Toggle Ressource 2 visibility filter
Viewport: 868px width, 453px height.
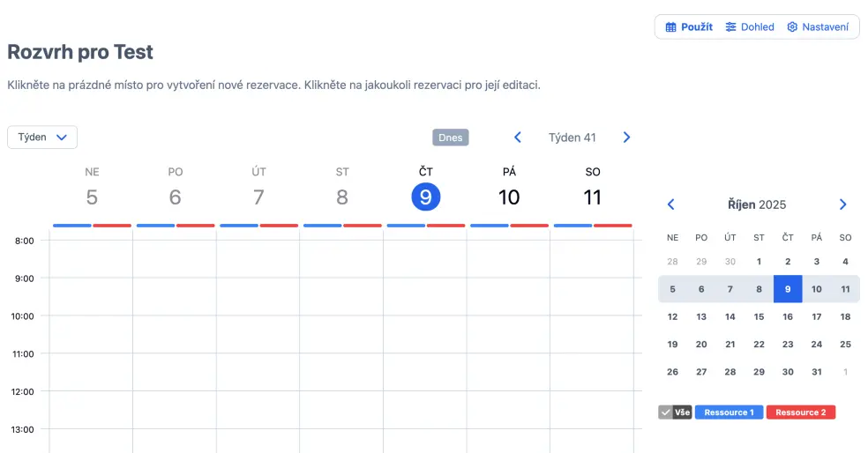pos(800,412)
